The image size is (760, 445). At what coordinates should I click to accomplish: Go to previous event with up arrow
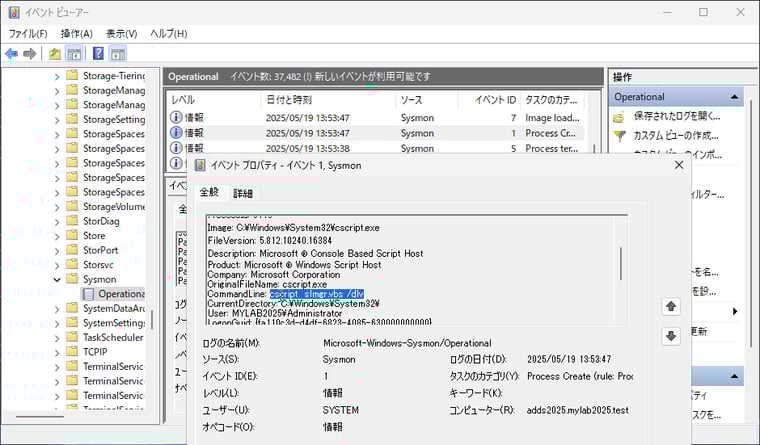coord(671,306)
